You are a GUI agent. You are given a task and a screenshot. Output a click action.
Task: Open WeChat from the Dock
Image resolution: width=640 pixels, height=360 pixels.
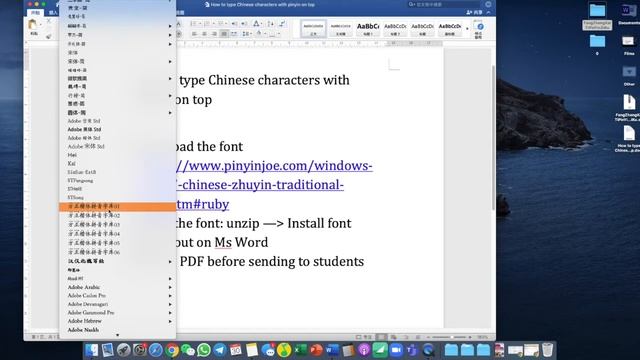pyautogui.click(x=188, y=350)
